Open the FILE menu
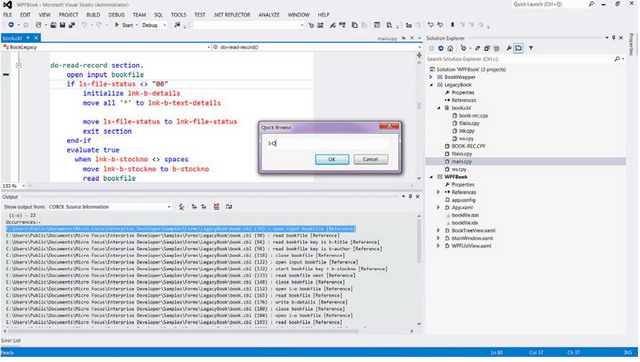Image resolution: width=640 pixels, height=362 pixels. [8, 15]
